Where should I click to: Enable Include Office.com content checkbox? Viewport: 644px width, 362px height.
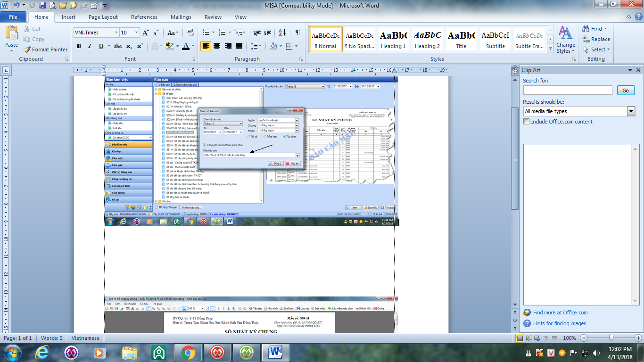(x=527, y=122)
